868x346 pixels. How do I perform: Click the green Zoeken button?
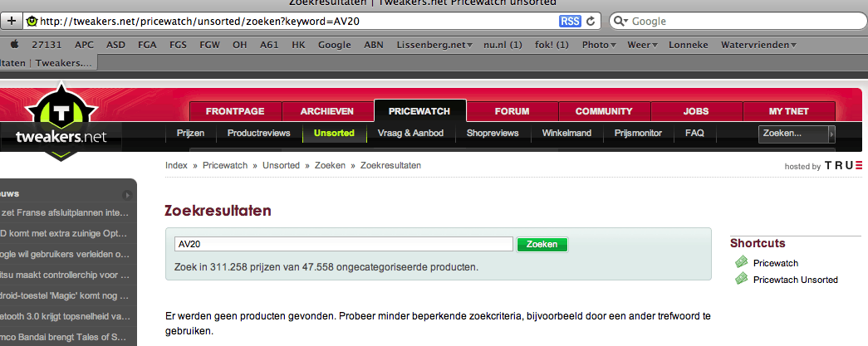[542, 244]
